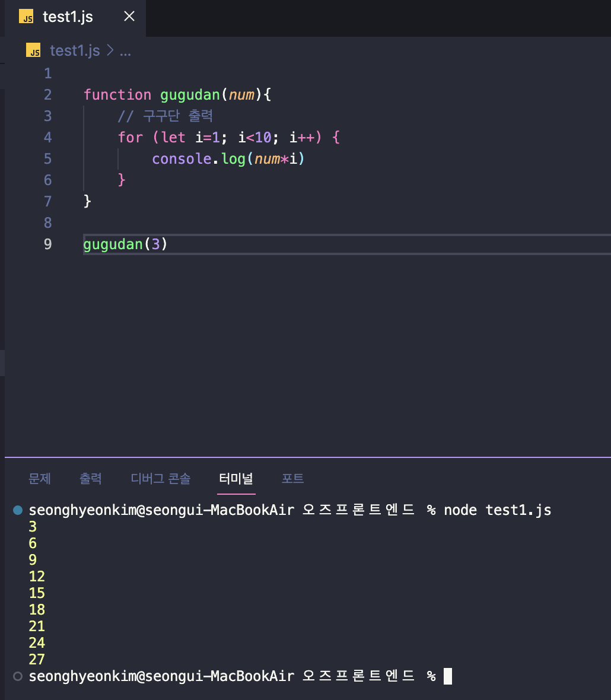Click the let keyword in loop

click(x=173, y=138)
